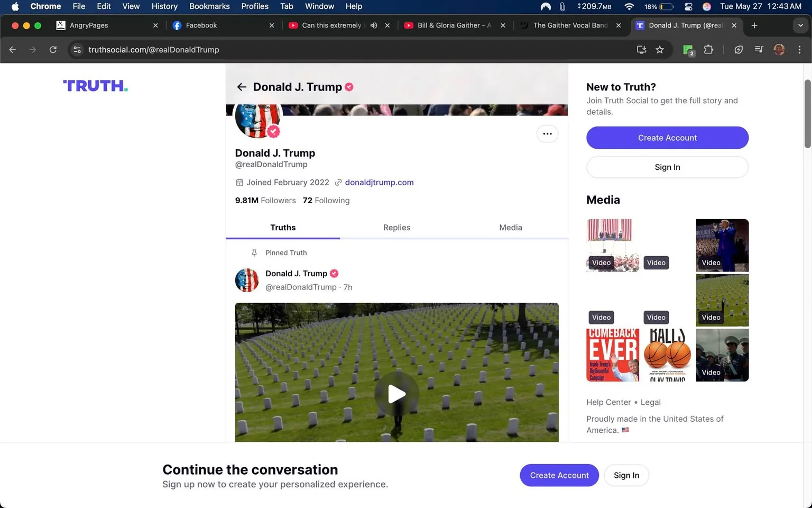Click browser back navigation arrow

[13, 50]
